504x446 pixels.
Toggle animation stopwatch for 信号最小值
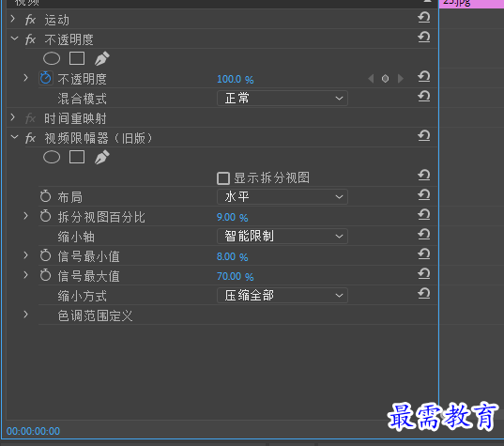coord(45,255)
